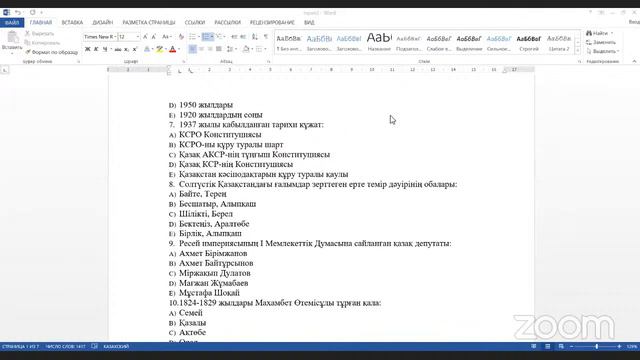Click the zoom slider in status bar
The height and width of the screenshot is (360, 640).
pyautogui.click(x=596, y=347)
